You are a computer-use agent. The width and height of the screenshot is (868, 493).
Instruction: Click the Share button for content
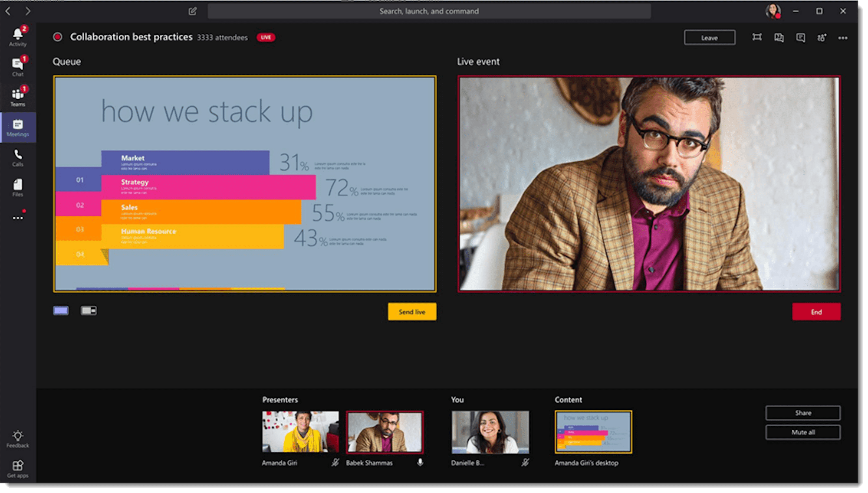pos(803,413)
